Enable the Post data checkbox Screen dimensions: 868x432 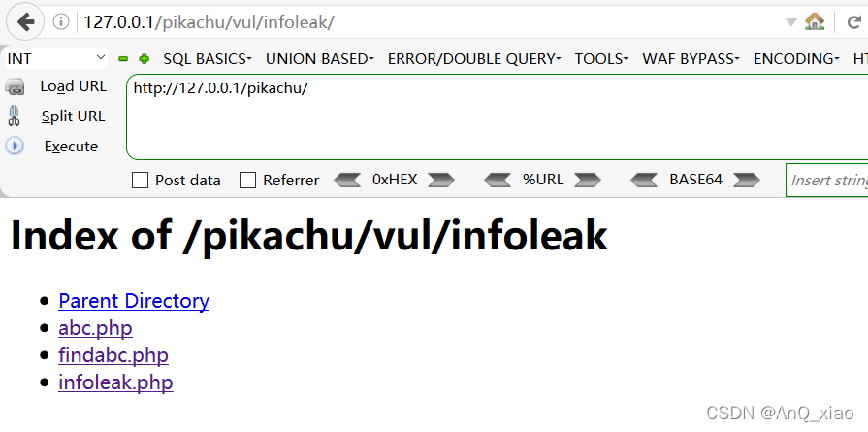coord(140,180)
